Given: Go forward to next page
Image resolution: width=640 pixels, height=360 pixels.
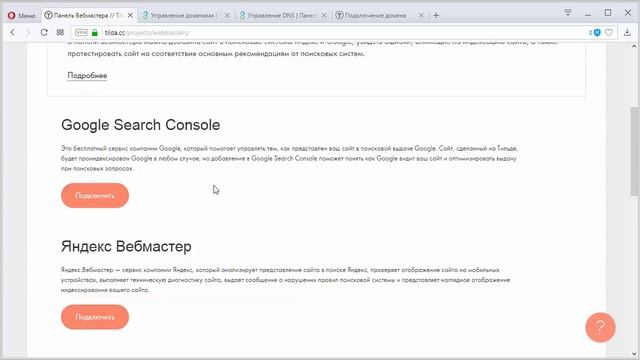Looking at the screenshot, I should pyautogui.click(x=28, y=32).
